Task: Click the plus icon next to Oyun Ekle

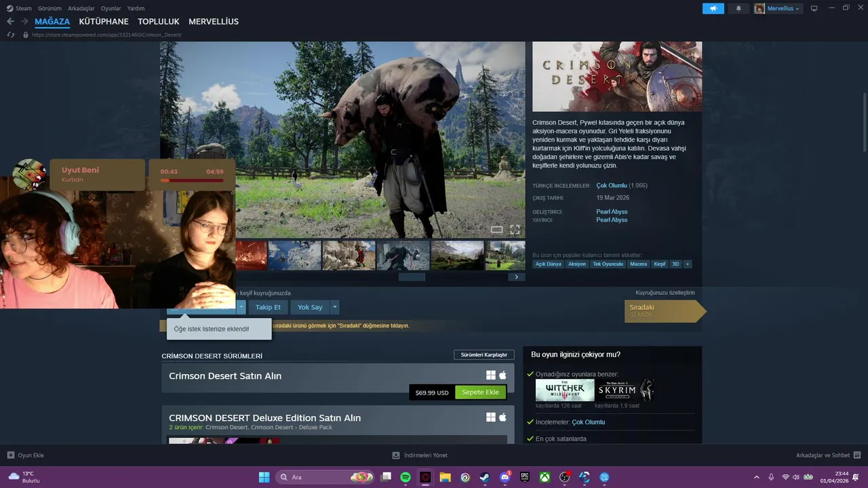Action: (10, 455)
